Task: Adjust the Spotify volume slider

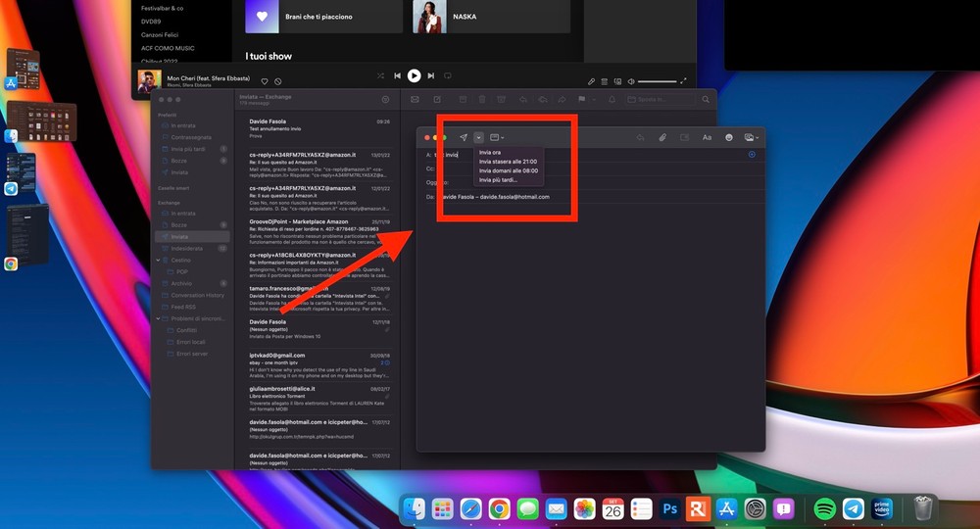Action: (x=658, y=81)
